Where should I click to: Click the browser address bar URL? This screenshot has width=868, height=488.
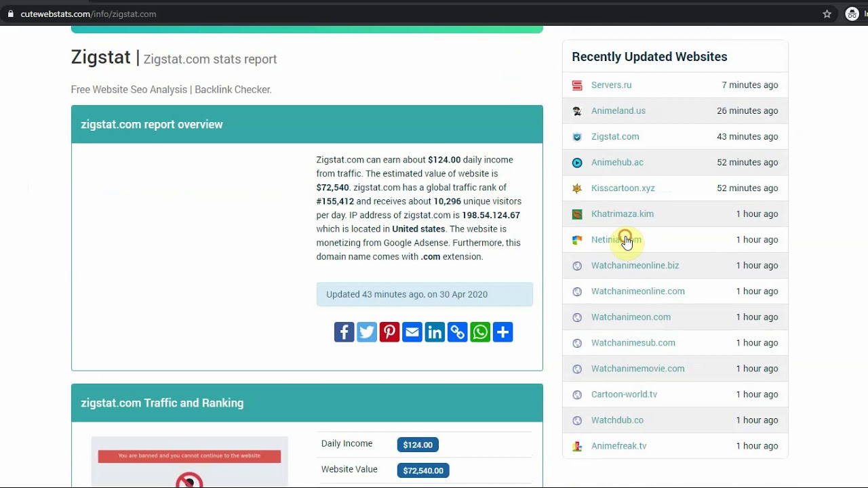pyautogui.click(x=88, y=14)
